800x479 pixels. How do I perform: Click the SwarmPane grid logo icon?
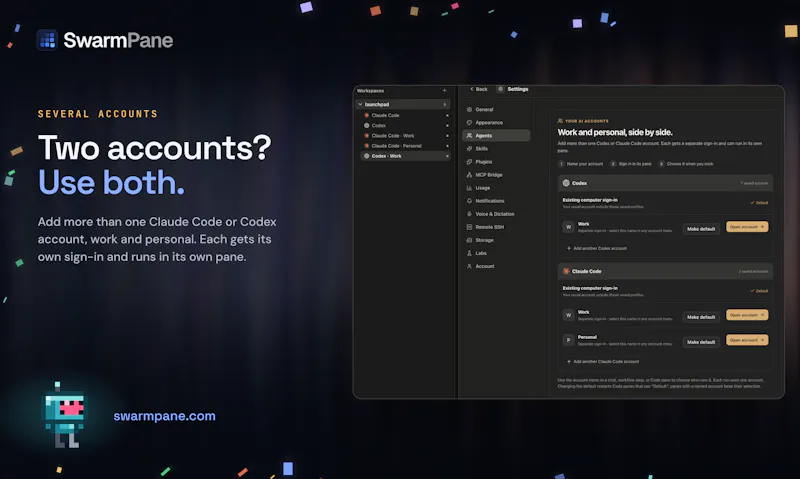47,40
